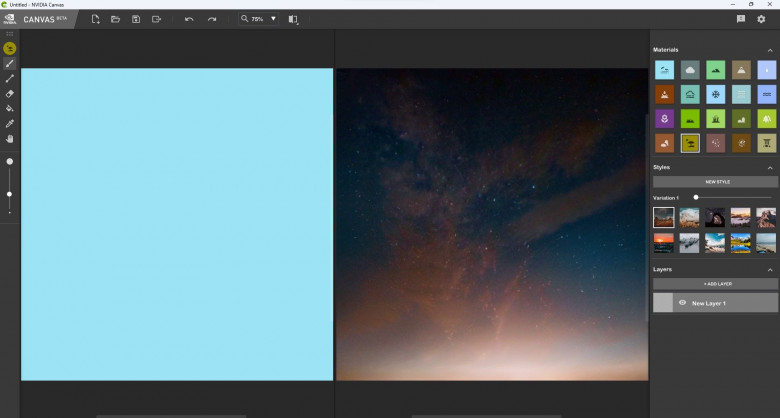
Task: Undo the last action
Action: [189, 19]
